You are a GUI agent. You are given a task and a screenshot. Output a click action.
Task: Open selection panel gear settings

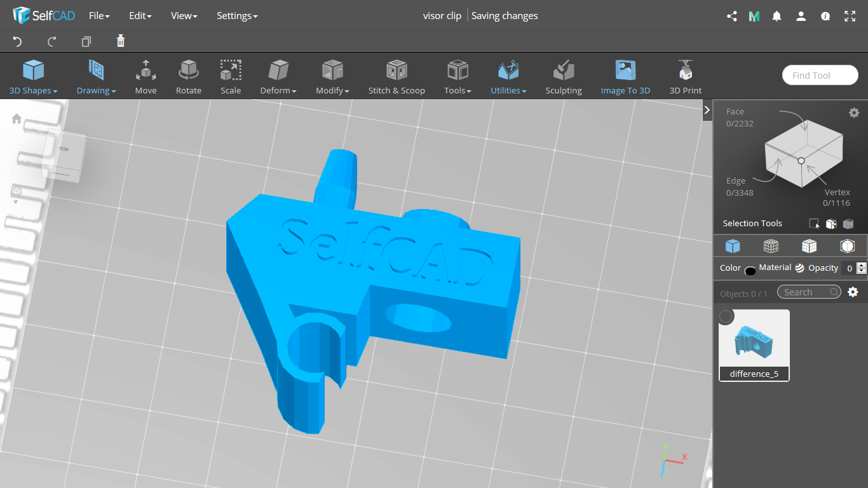[x=854, y=112]
